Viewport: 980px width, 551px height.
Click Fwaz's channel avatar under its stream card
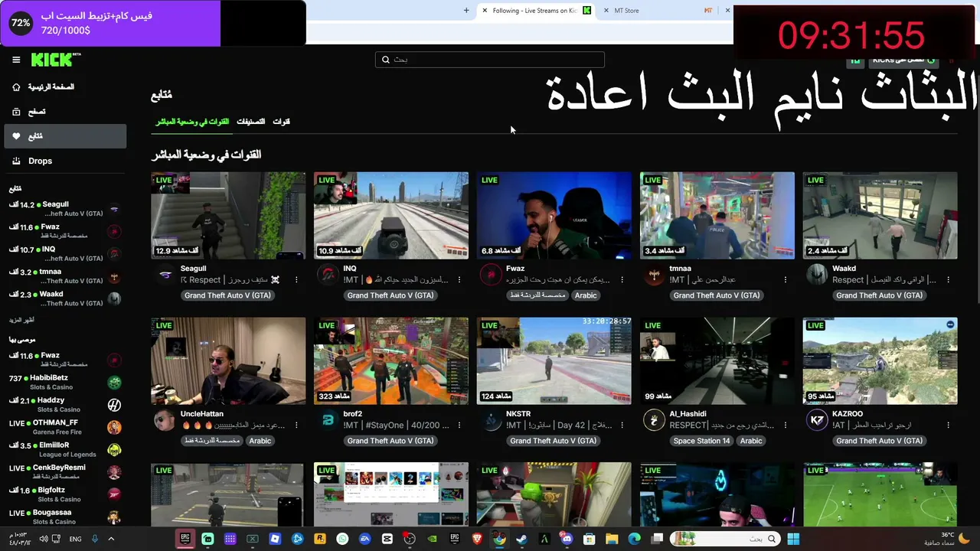pyautogui.click(x=491, y=275)
